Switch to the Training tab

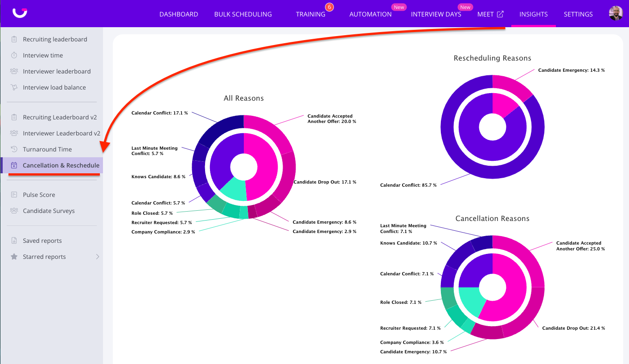[x=311, y=14]
